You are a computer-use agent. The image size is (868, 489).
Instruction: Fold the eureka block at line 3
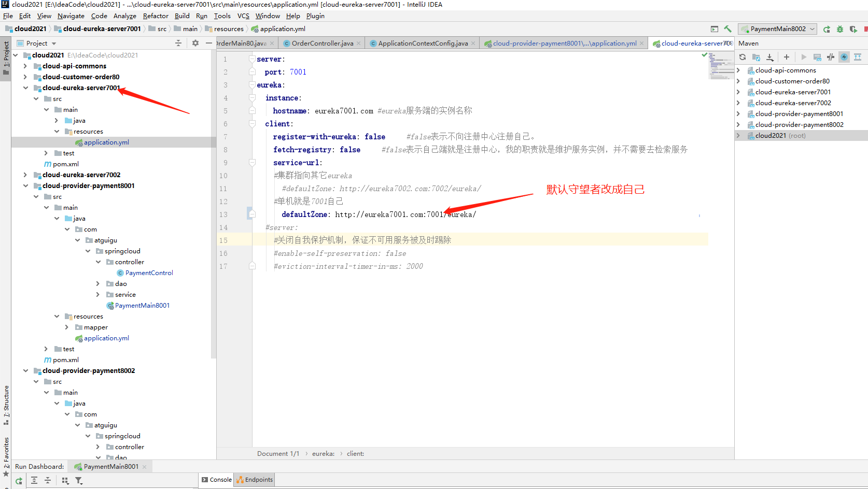click(x=252, y=85)
